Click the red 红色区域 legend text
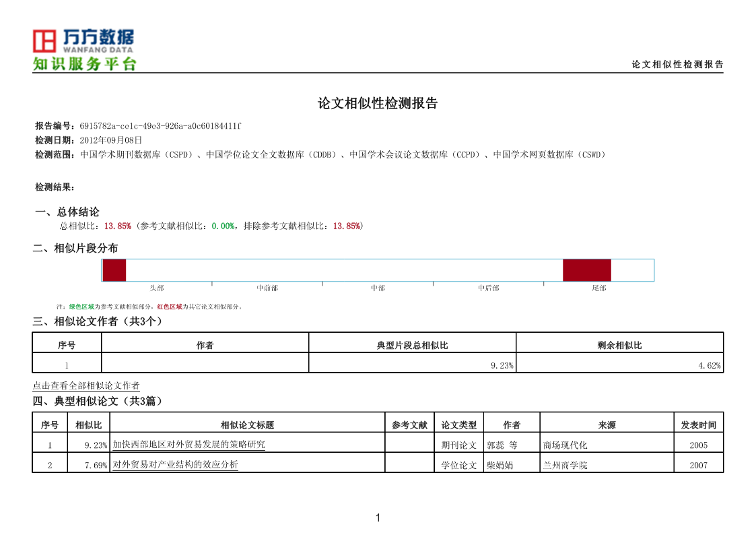This screenshot has width=756, height=535. pos(170,307)
